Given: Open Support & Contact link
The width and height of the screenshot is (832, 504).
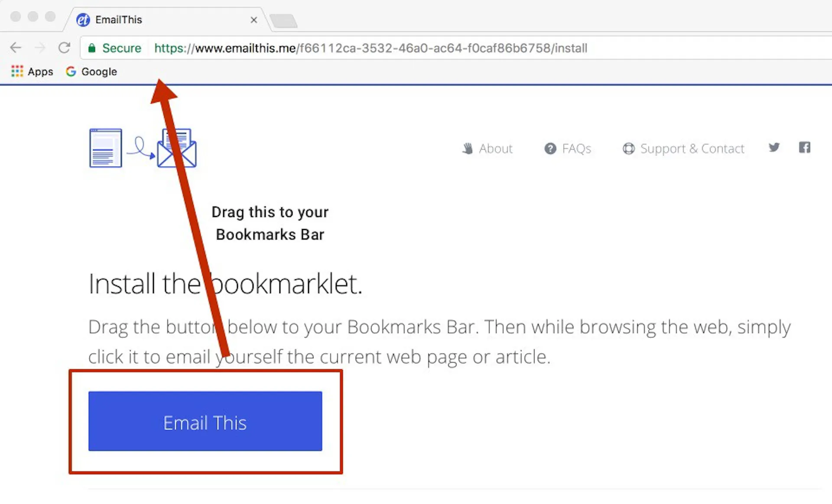Looking at the screenshot, I should click(683, 149).
